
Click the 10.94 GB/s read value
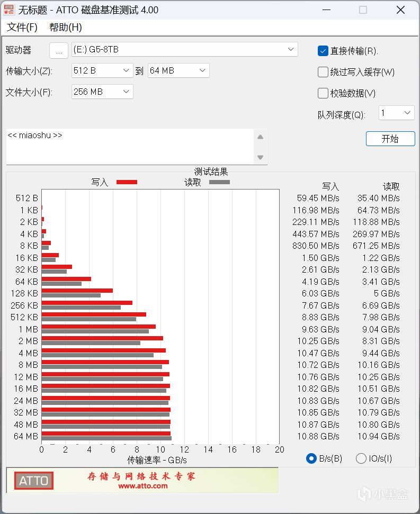coord(378,437)
